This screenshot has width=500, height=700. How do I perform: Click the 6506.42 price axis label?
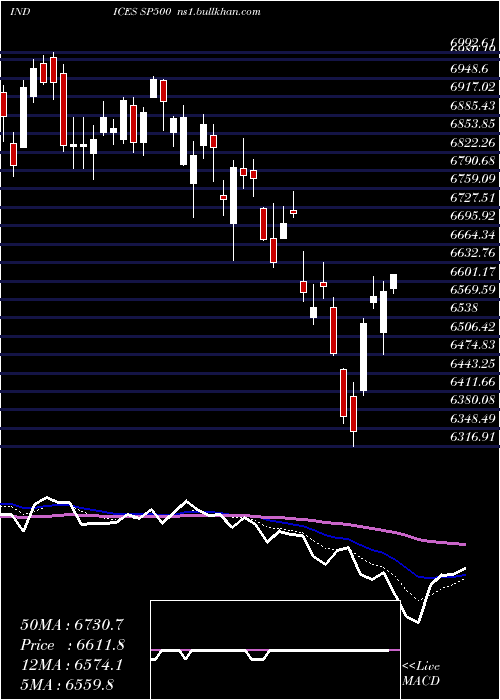473,329
